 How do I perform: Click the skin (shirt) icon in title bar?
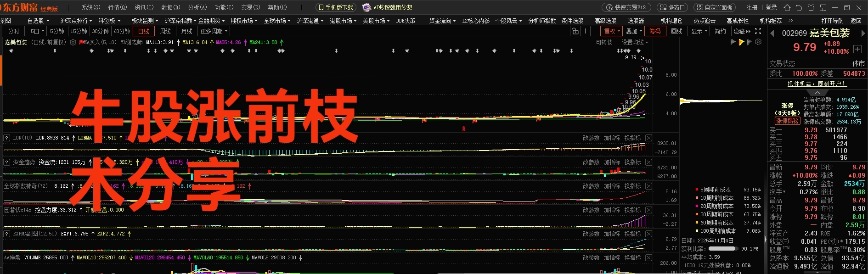click(x=811, y=7)
